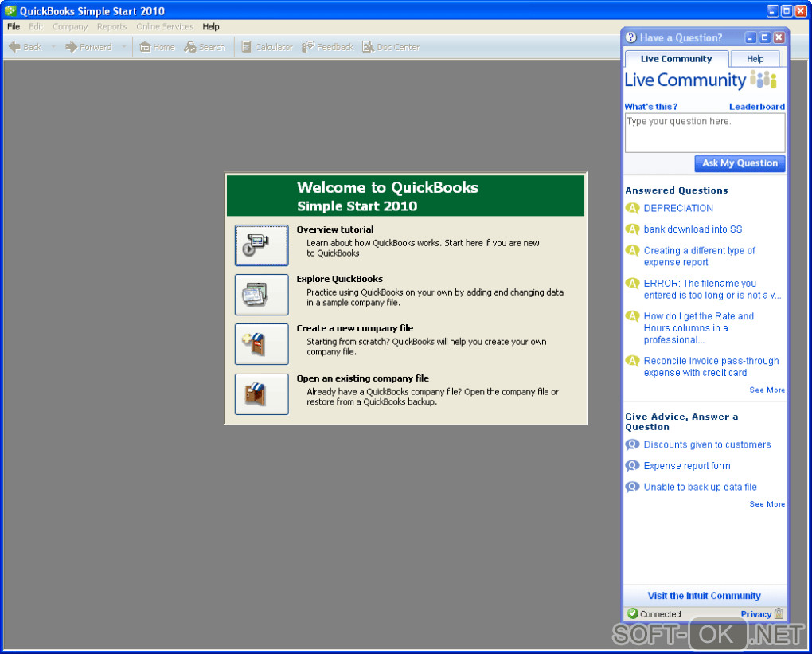The width and height of the screenshot is (812, 654).
Task: Open Search from the toolbar
Action: (x=205, y=47)
